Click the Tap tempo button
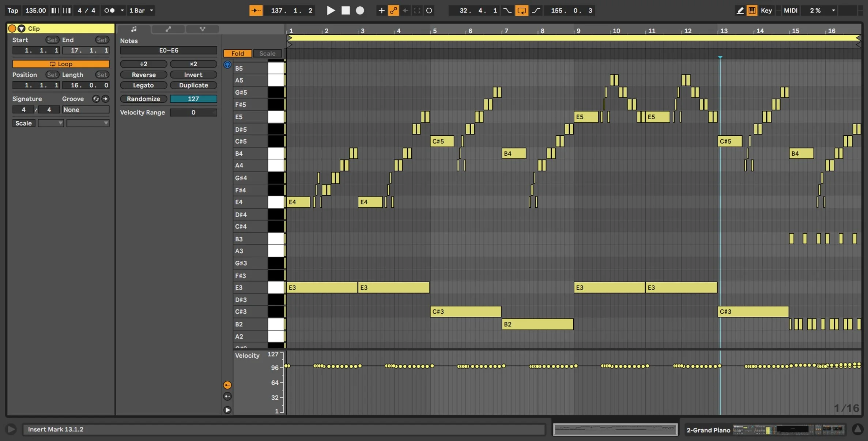This screenshot has width=868, height=441. click(x=13, y=11)
